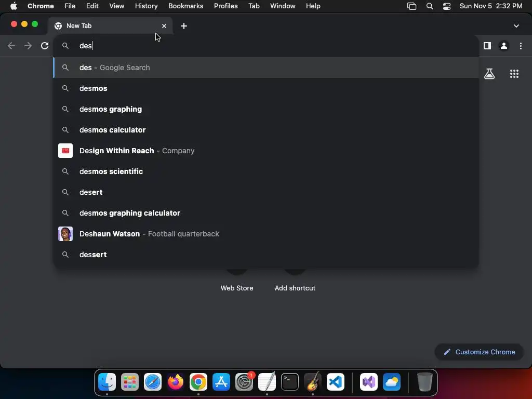Open 'Deshaun Watson' quarterback suggestion
The image size is (532, 399).
click(266, 234)
